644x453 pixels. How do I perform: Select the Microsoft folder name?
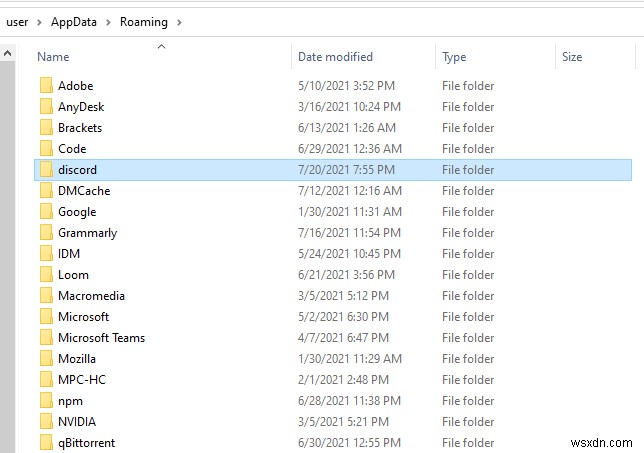click(x=83, y=316)
